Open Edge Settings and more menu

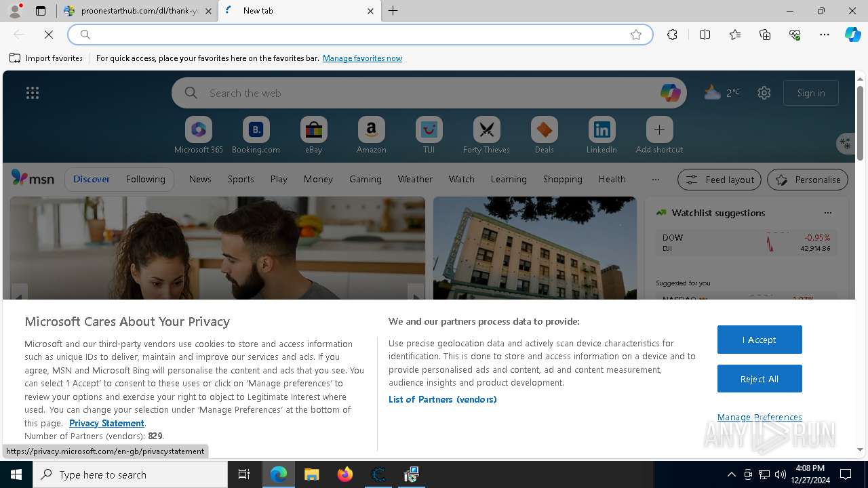[x=825, y=35]
